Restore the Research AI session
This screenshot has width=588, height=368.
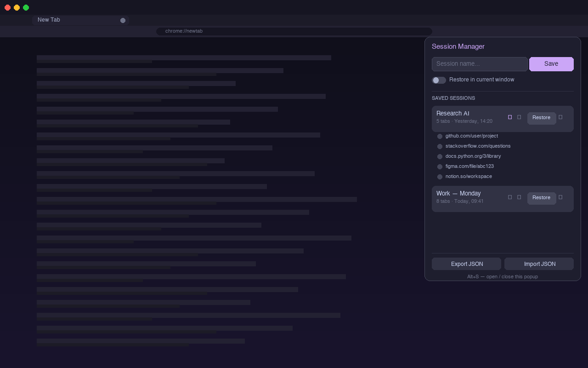542,118
